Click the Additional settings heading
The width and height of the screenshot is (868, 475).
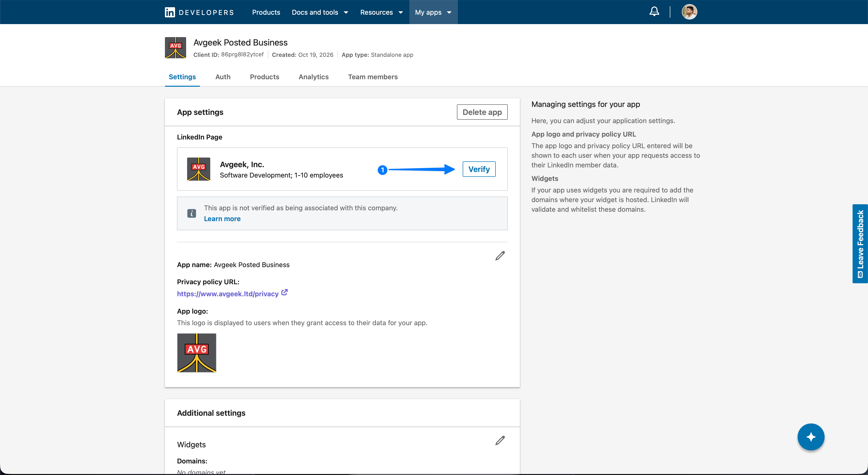coord(211,413)
